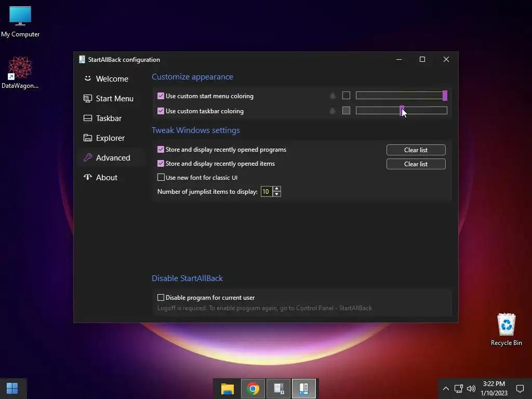
Task: Launch Google Chrome from the taskbar
Action: 253,389
